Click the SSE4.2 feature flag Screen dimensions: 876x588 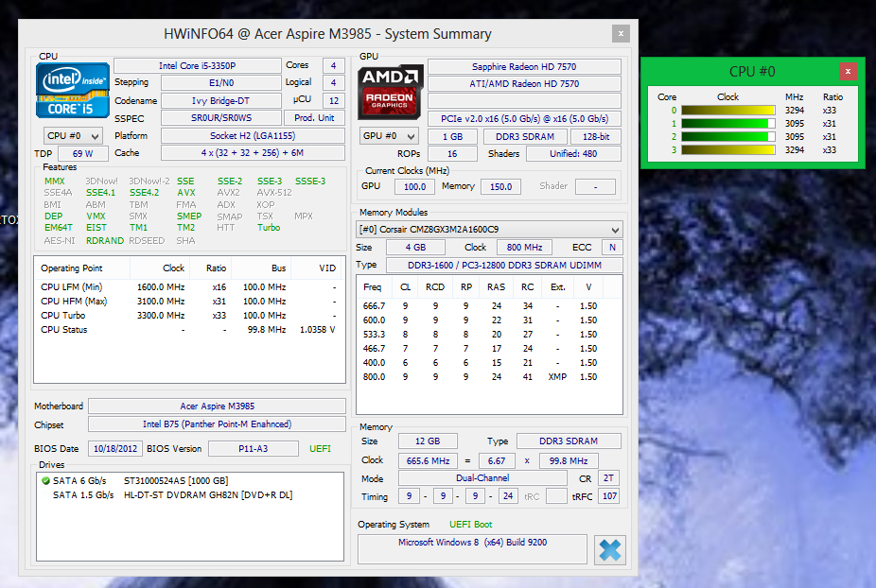(144, 193)
